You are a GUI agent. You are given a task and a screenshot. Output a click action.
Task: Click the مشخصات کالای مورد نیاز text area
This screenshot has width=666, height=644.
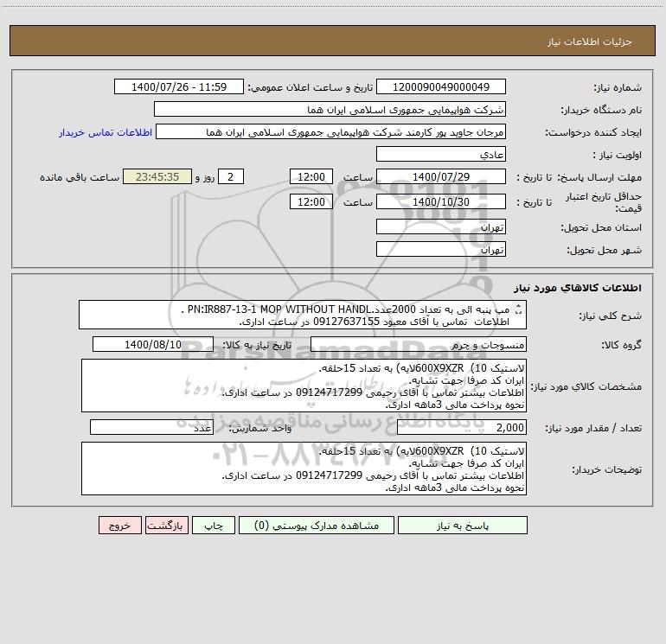pos(304,386)
